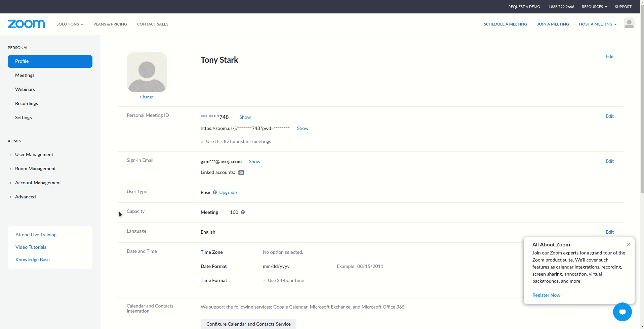Show the full Personal Meeting ID
The image size is (644, 329).
(x=245, y=117)
